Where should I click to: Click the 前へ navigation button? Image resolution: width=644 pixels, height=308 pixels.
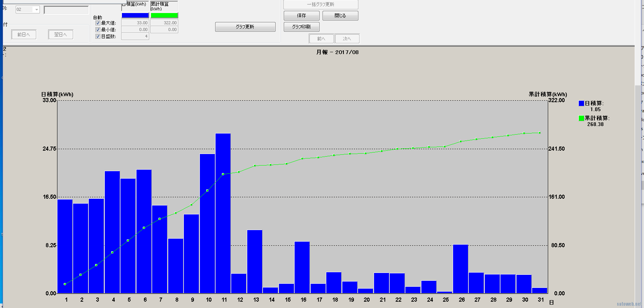pos(321,39)
